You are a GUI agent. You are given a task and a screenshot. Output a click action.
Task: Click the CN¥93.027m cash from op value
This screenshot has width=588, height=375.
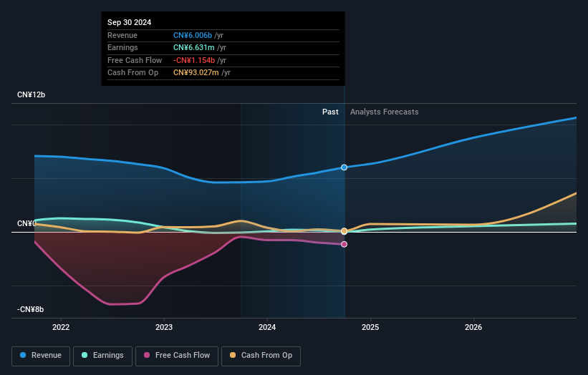(196, 73)
